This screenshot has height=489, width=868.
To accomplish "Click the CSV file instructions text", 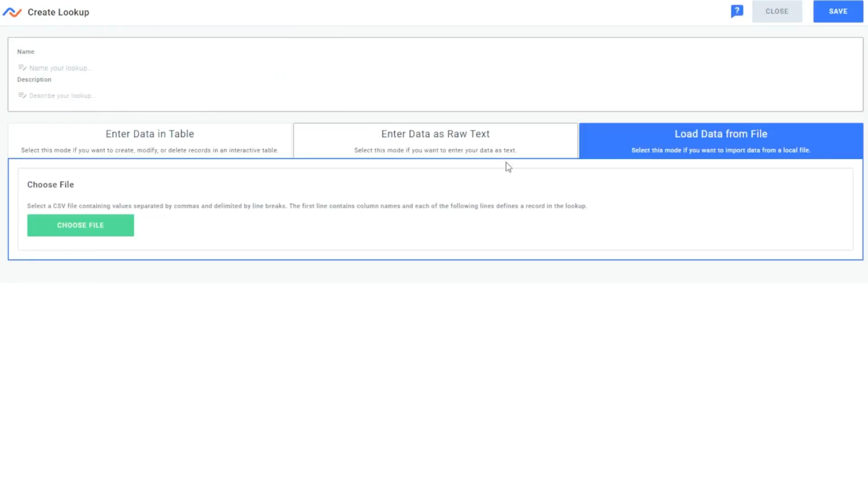I will 307,206.
